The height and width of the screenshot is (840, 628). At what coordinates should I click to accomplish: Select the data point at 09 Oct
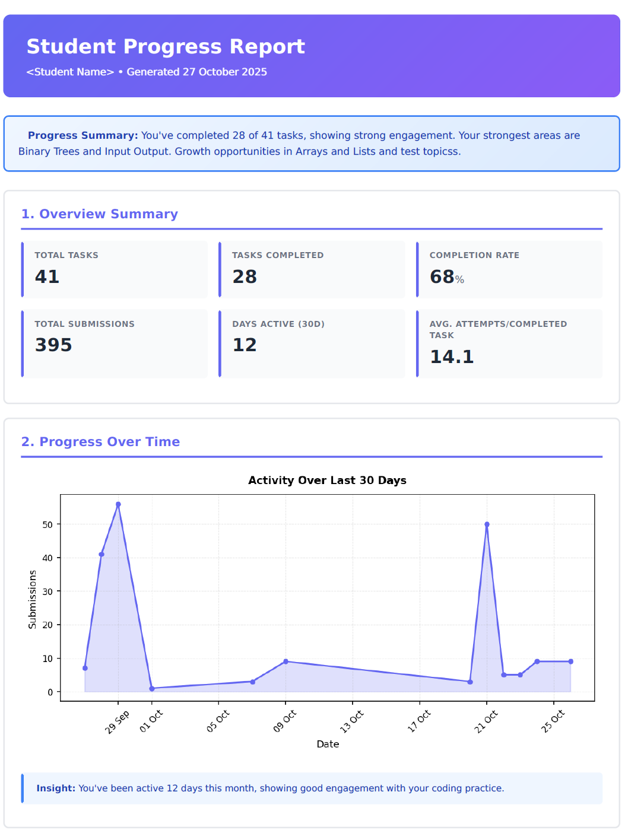pos(286,661)
